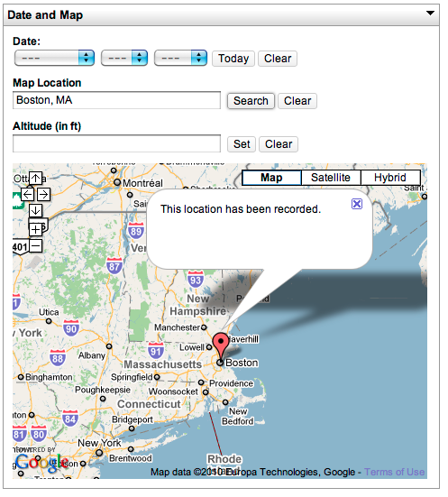Close the location recorded info bubble

(357, 204)
